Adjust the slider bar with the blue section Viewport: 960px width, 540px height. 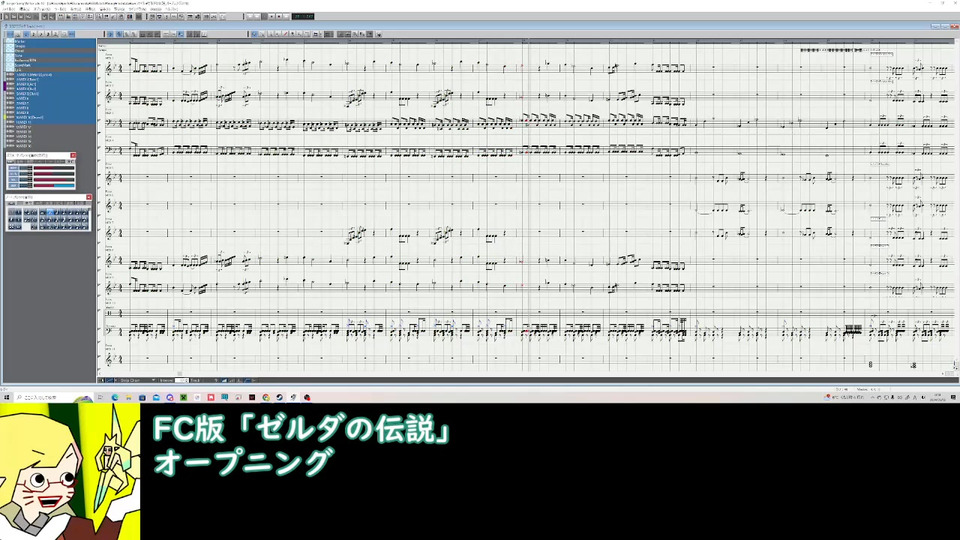tap(54, 186)
